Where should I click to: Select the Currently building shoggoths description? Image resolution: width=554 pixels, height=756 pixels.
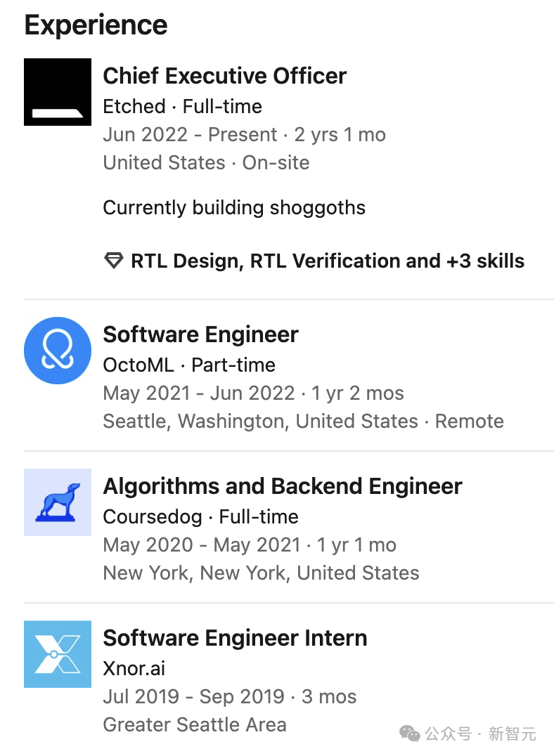[234, 208]
